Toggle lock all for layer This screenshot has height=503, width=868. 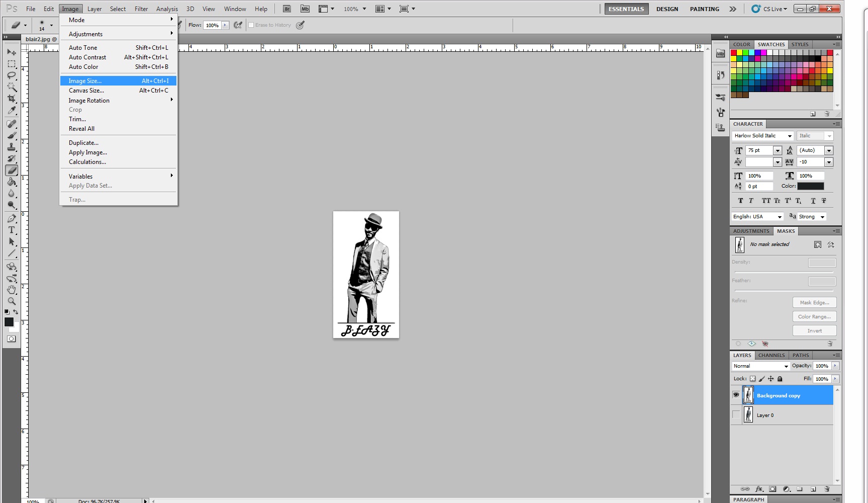pyautogui.click(x=780, y=379)
